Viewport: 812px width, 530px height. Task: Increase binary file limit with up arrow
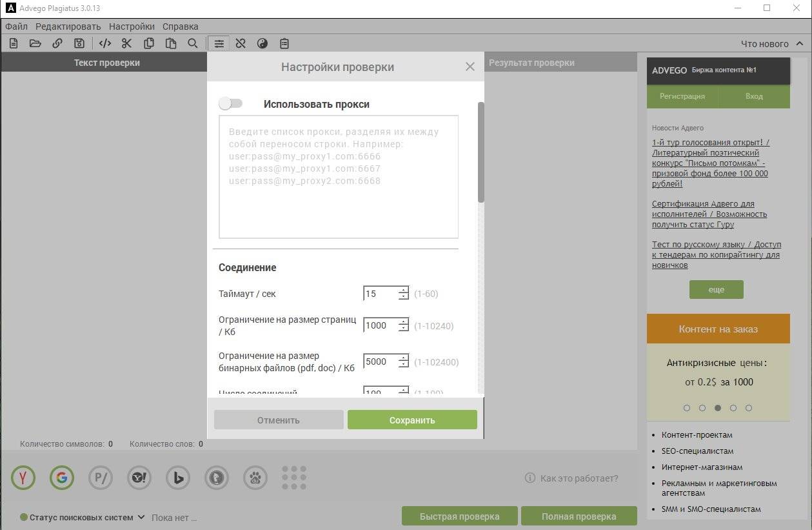click(x=403, y=358)
